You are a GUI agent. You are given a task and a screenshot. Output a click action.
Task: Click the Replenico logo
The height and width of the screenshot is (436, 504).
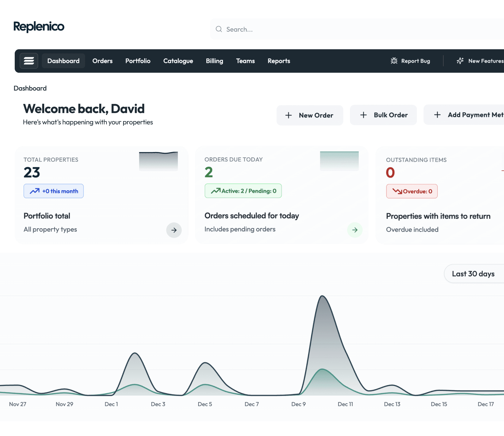(39, 27)
